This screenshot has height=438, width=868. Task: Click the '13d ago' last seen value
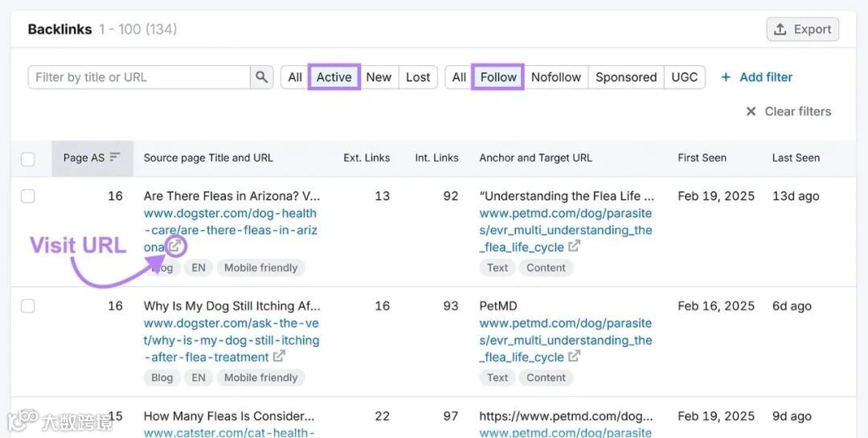(796, 196)
